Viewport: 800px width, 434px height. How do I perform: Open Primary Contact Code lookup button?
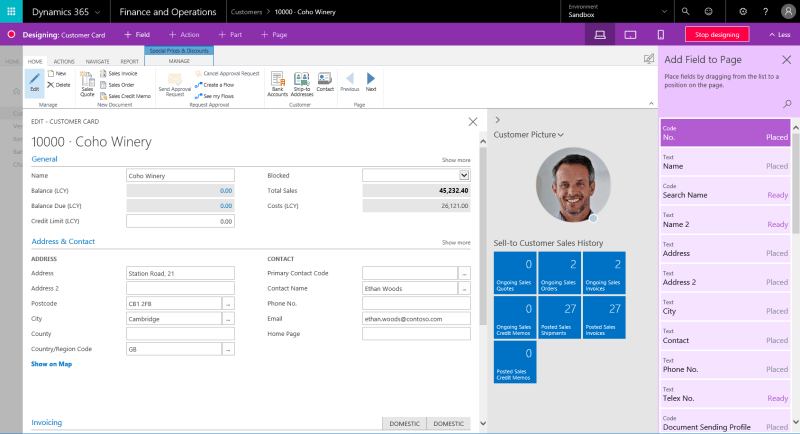point(464,273)
